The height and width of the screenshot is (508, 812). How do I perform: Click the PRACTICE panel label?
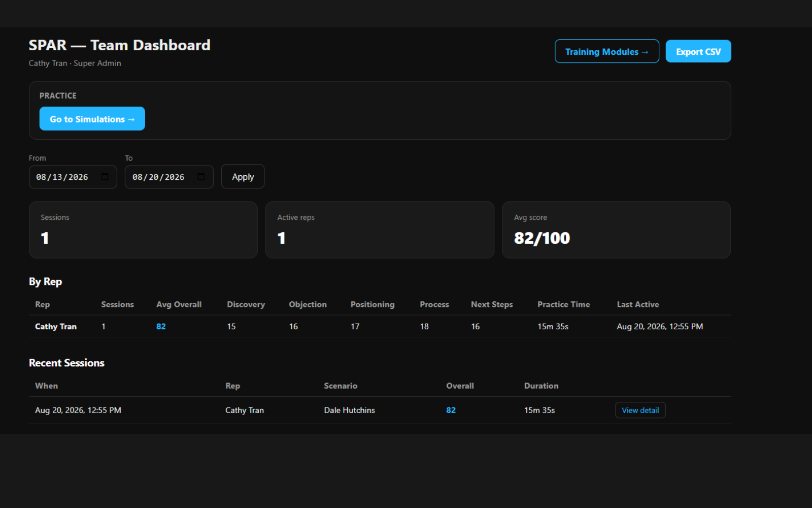[x=58, y=96]
